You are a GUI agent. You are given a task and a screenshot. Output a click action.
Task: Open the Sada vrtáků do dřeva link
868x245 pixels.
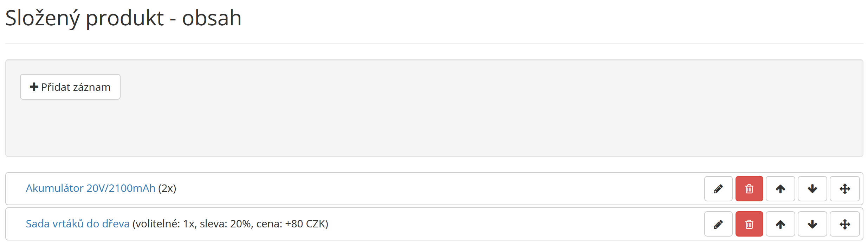78,224
